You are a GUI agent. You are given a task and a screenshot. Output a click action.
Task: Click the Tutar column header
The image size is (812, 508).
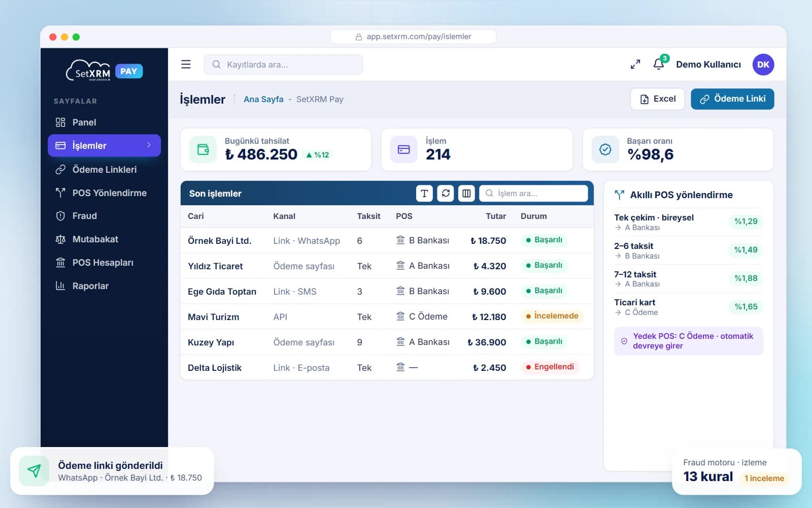(495, 216)
